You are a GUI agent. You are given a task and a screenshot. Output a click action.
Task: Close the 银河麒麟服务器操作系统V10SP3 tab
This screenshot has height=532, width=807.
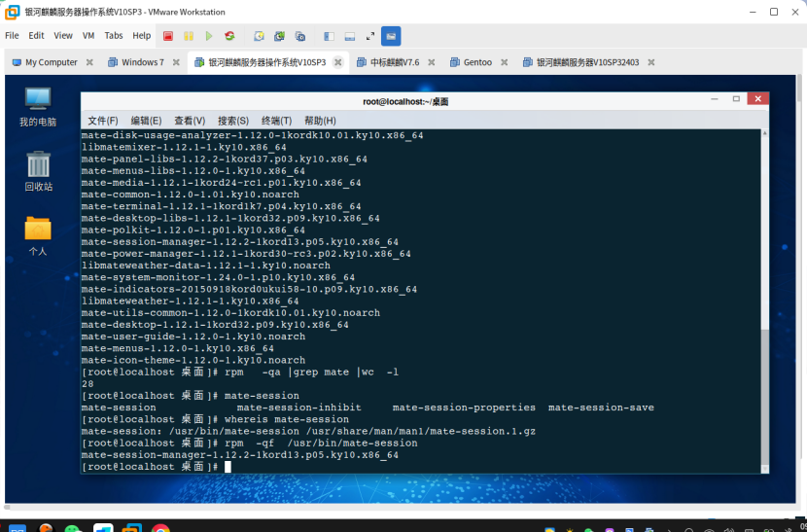pos(338,62)
